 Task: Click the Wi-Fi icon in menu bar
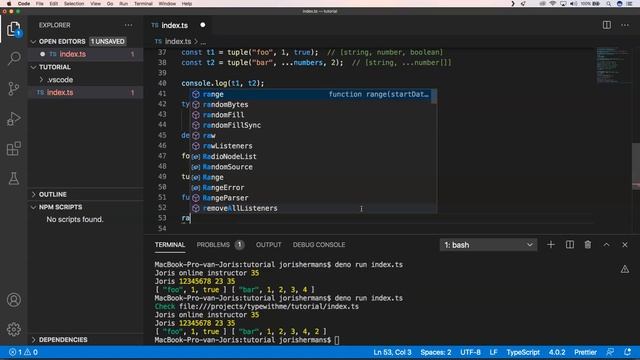pyautogui.click(x=553, y=3)
